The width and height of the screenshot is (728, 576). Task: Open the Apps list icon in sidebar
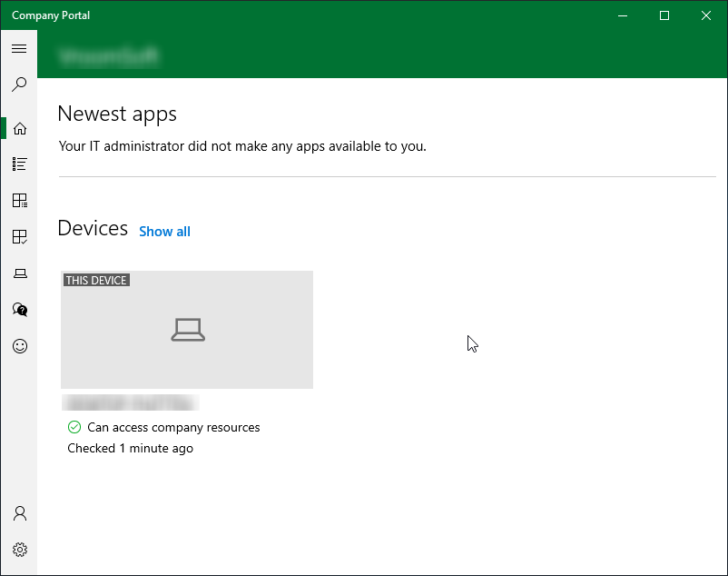[x=19, y=164]
